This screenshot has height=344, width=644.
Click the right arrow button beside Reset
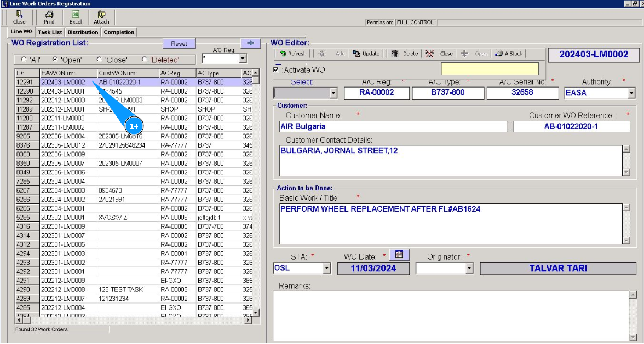click(x=251, y=43)
